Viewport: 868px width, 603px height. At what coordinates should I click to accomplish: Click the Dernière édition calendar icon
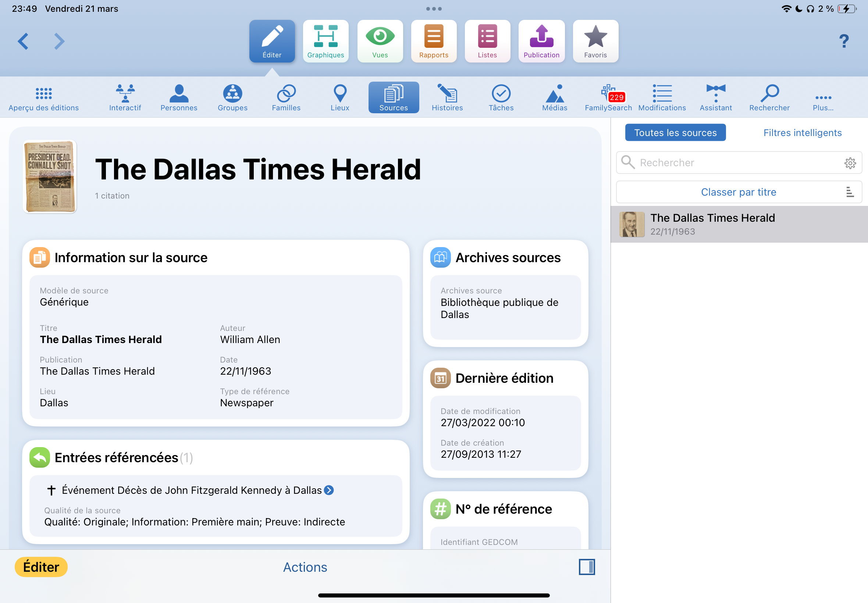pyautogui.click(x=440, y=378)
